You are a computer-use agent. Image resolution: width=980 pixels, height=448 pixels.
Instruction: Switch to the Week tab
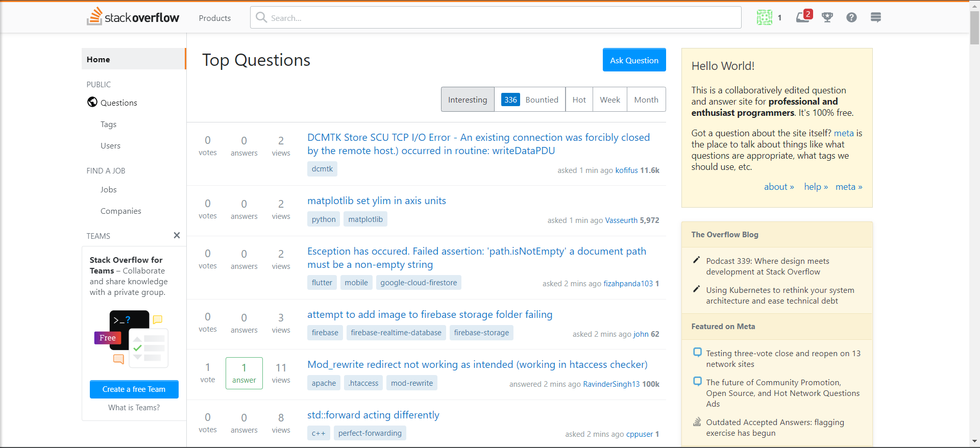click(x=610, y=99)
